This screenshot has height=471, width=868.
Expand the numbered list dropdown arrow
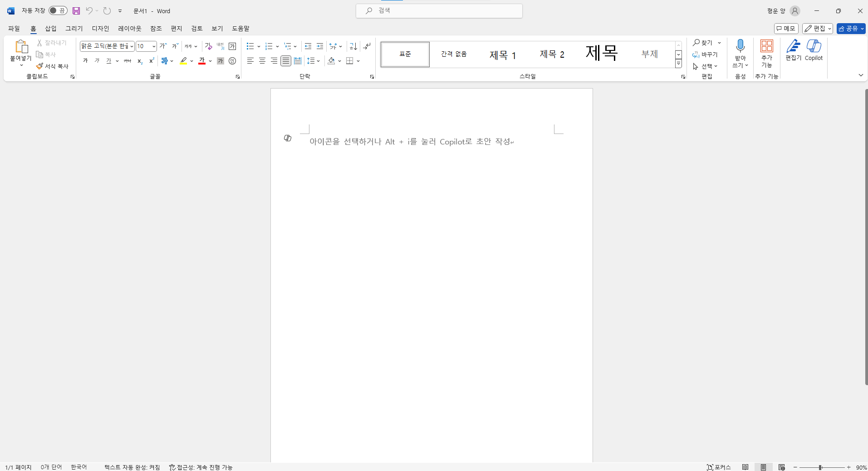point(277,46)
